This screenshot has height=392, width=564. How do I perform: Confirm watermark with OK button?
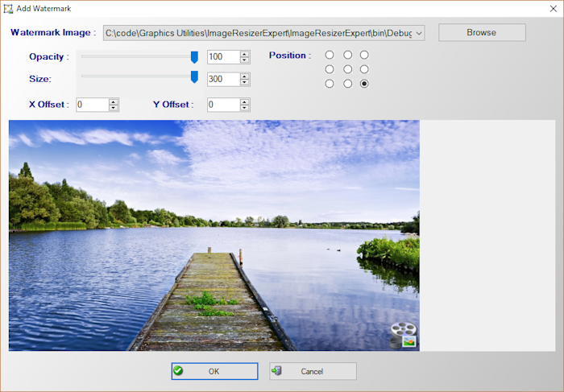click(214, 371)
